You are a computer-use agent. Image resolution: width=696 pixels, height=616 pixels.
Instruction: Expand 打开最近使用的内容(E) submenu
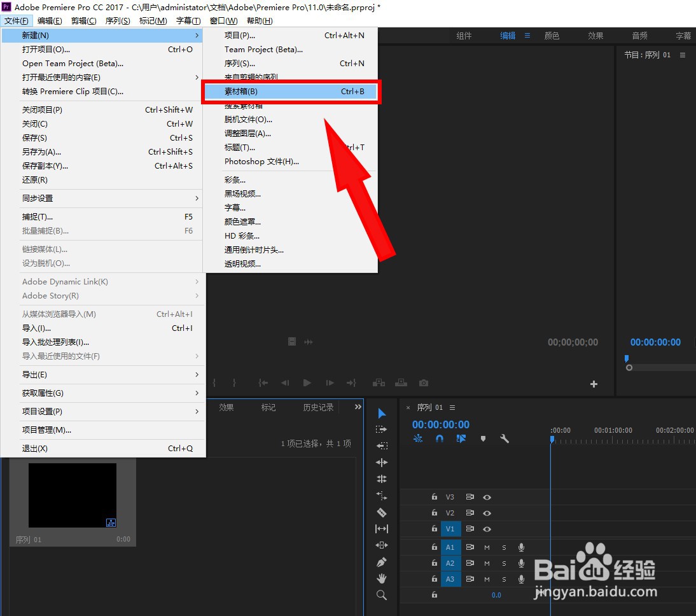coord(197,77)
